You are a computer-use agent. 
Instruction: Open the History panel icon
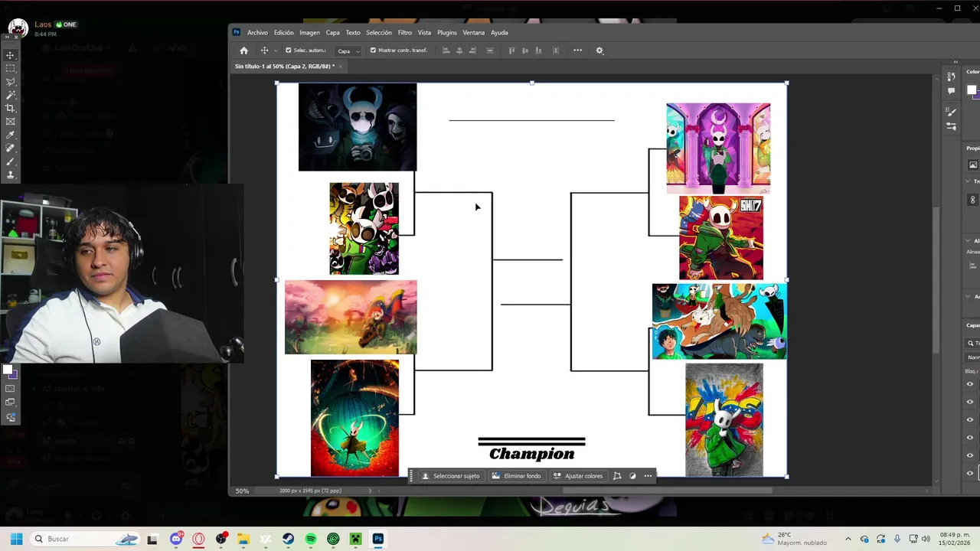tap(951, 77)
